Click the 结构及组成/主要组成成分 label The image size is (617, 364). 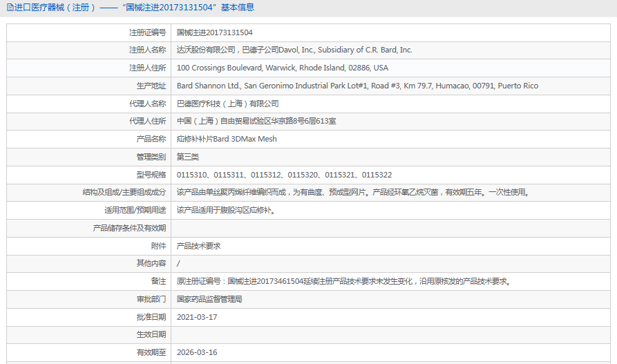click(x=124, y=193)
